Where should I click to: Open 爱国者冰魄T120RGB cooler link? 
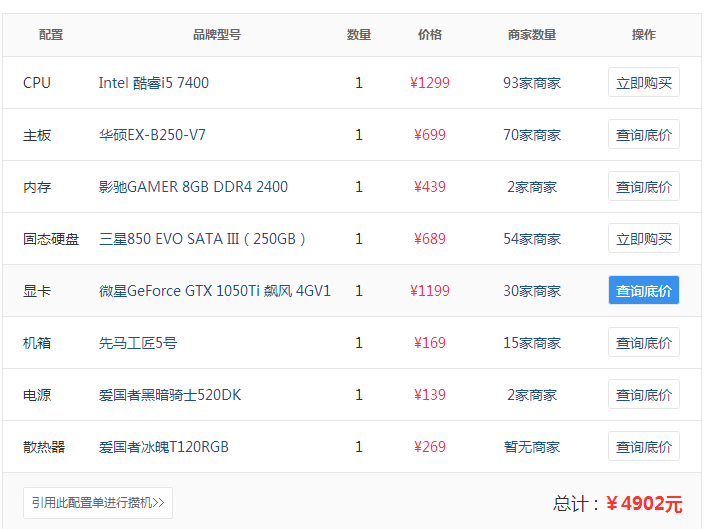[x=164, y=447]
